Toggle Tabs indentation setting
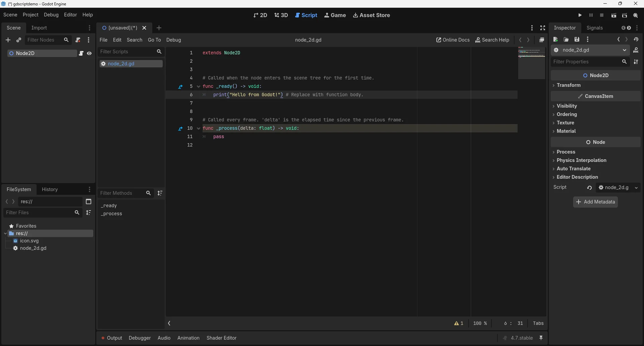Screen dimensions: 644x346 click(538, 324)
